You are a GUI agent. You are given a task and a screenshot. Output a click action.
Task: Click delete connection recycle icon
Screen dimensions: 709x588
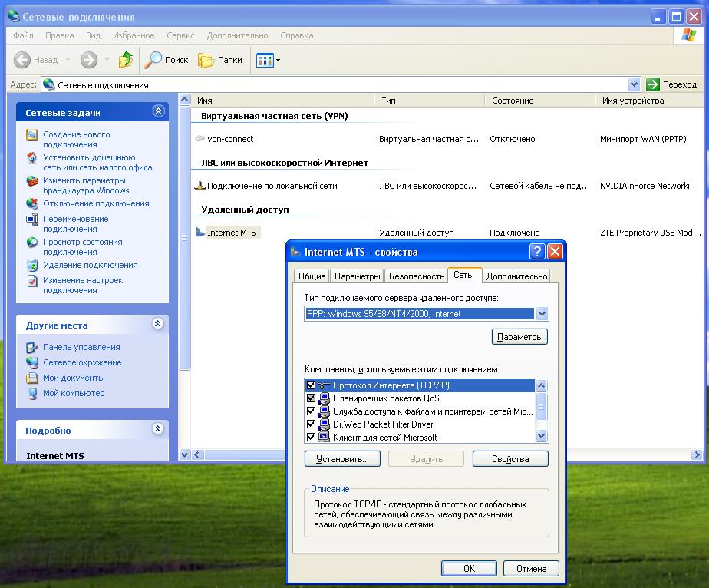point(32,265)
